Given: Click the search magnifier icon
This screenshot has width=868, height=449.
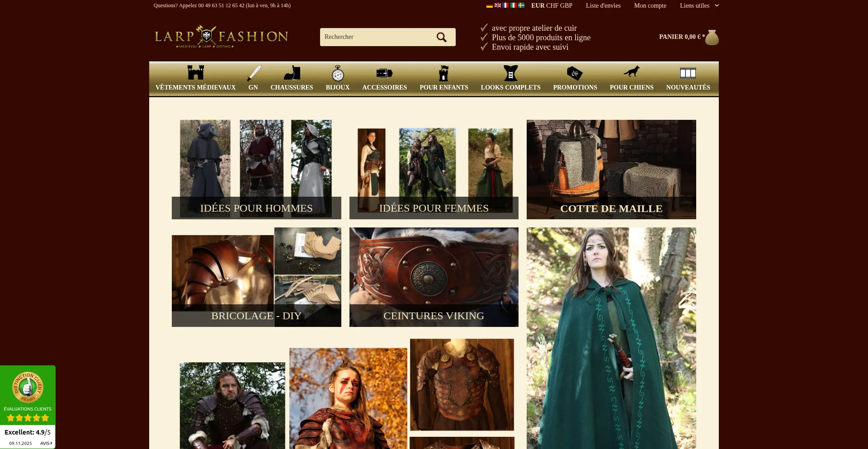Looking at the screenshot, I should click(441, 37).
